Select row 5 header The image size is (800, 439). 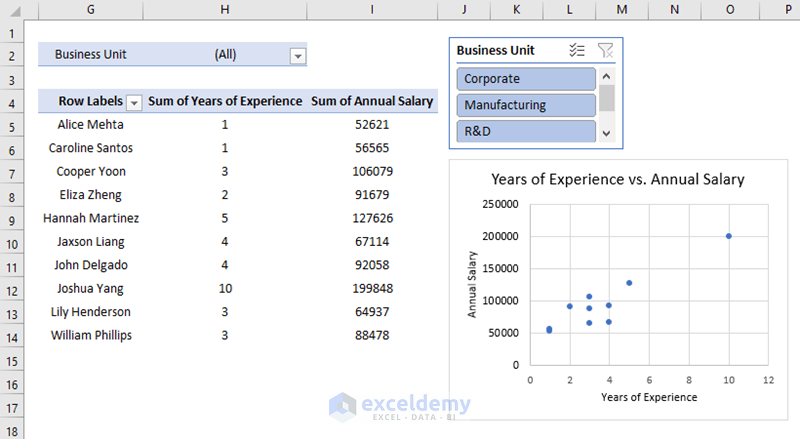[x=12, y=127]
